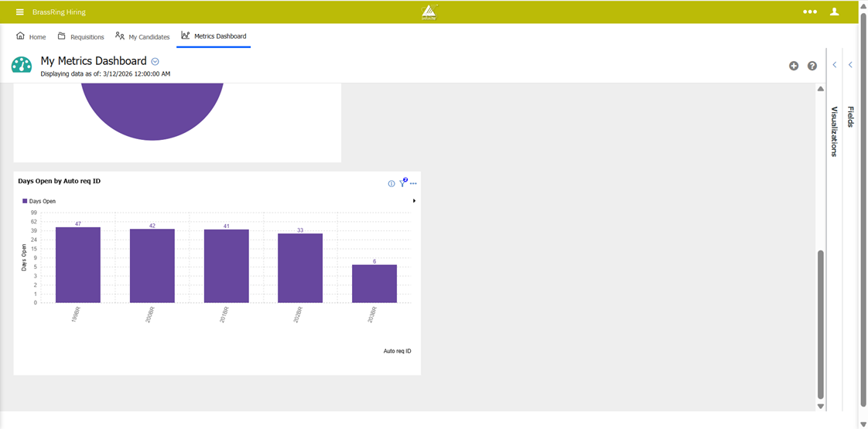Click the user profile icon
The width and height of the screenshot is (868, 429).
[x=834, y=12]
